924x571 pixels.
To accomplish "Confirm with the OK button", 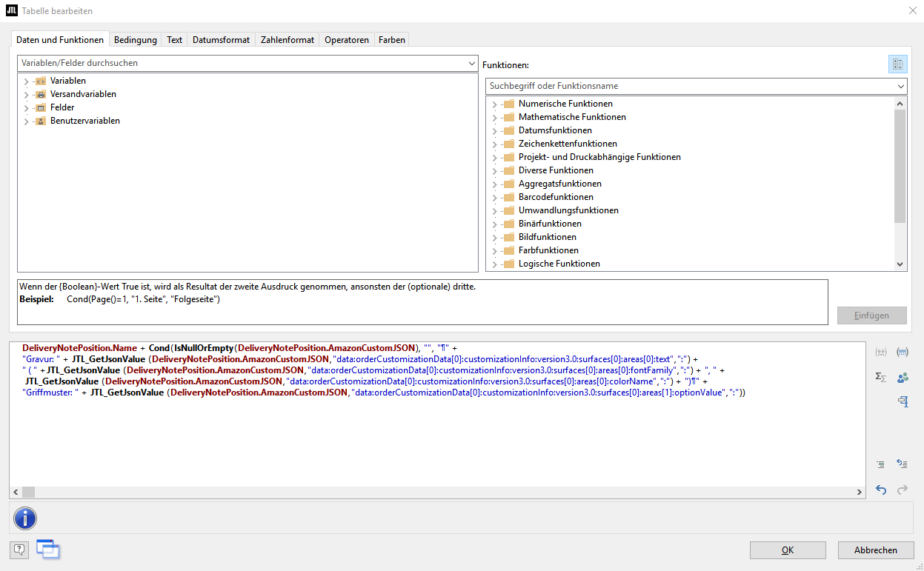I will click(x=787, y=550).
